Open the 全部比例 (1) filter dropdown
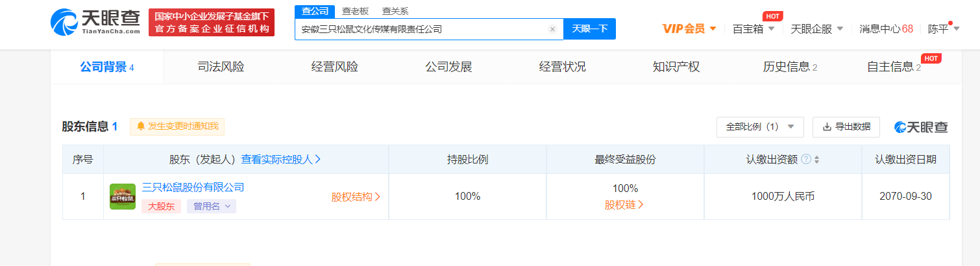This screenshot has height=266, width=980. [760, 127]
